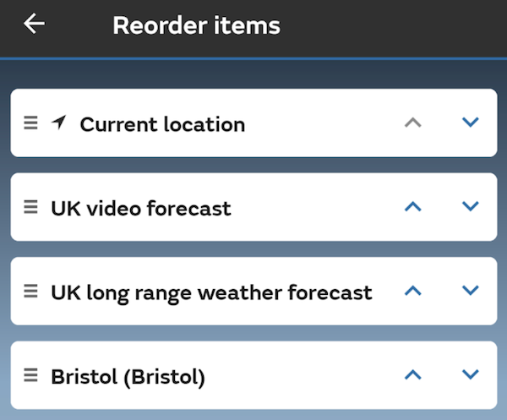
Task: Tap the location arrow icon
Action: point(58,123)
